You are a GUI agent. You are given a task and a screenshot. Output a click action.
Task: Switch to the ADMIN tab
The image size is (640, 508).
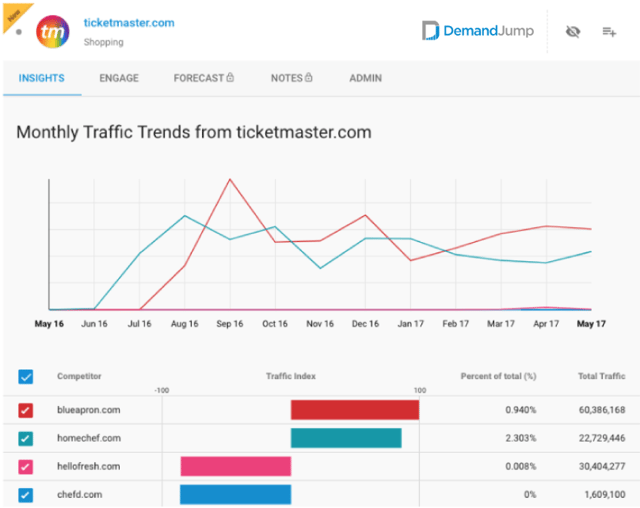click(x=366, y=78)
